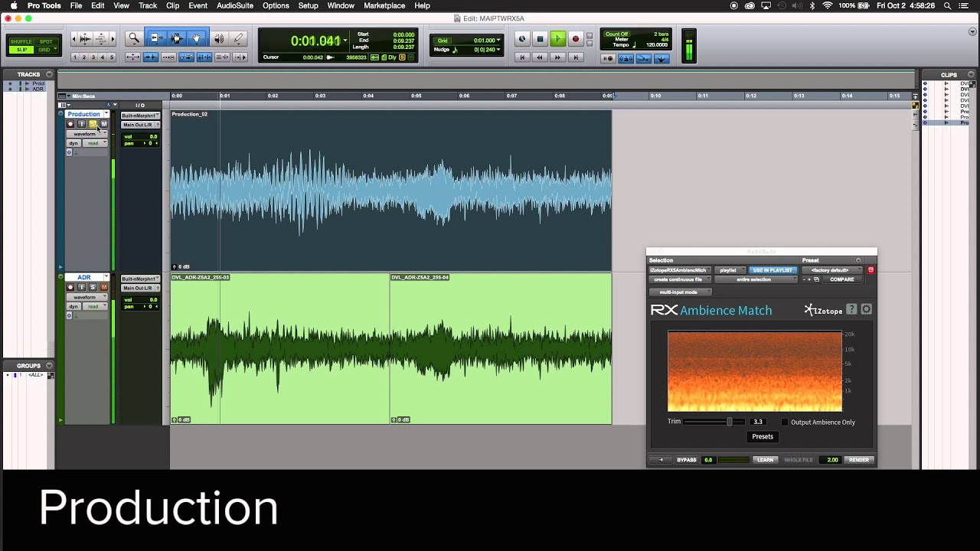Click the LEARN button
980x551 pixels.
(765, 460)
